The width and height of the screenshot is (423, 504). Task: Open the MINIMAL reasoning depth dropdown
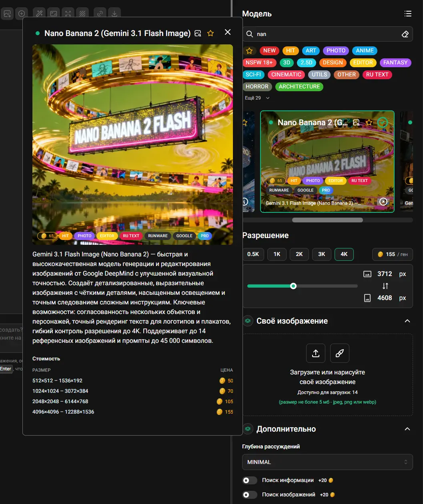coord(327,462)
